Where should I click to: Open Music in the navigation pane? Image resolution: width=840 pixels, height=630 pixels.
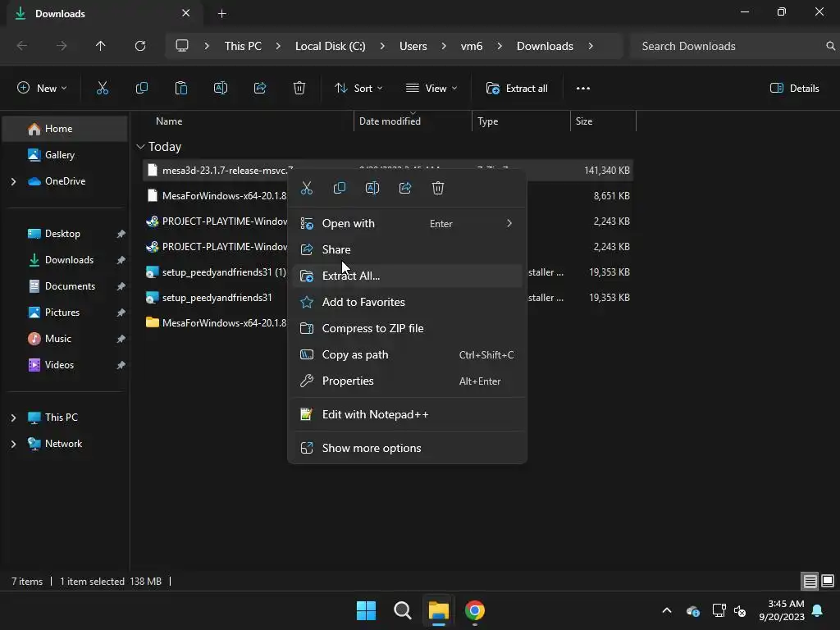pyautogui.click(x=65, y=339)
